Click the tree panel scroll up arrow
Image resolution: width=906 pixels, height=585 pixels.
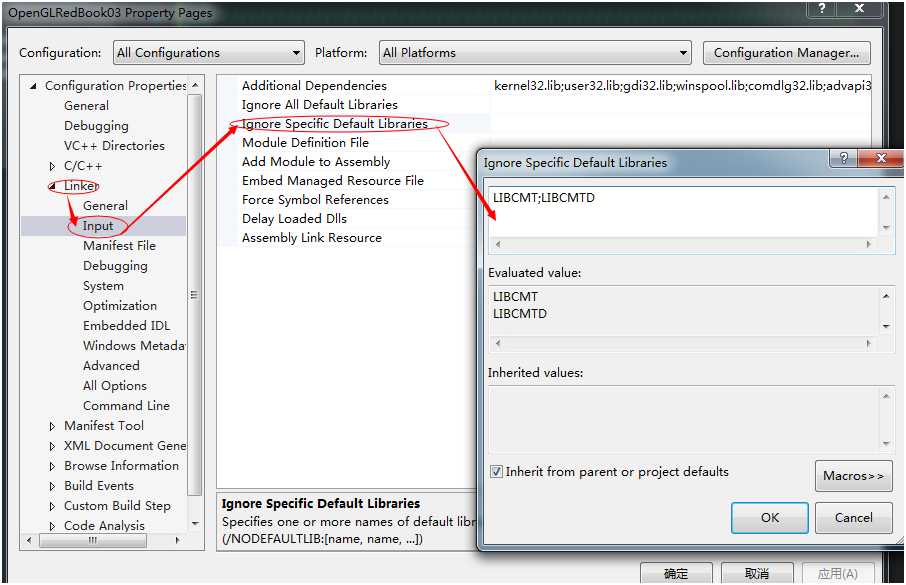click(x=195, y=86)
